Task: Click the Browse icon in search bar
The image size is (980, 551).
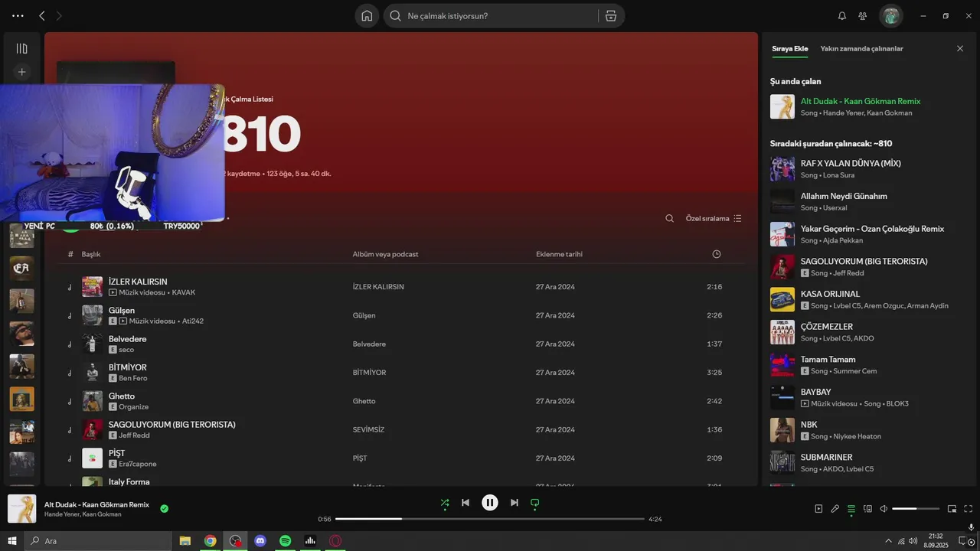Action: (x=610, y=15)
